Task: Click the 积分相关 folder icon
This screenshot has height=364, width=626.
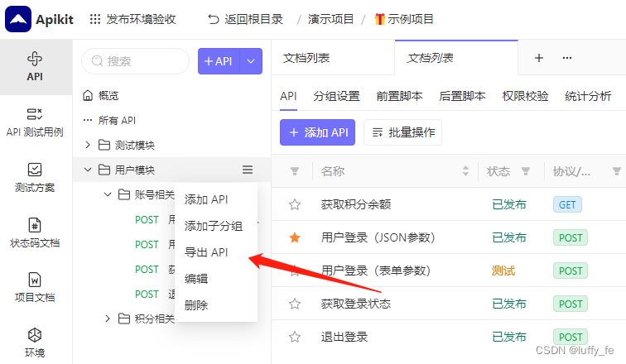Action: click(x=124, y=318)
